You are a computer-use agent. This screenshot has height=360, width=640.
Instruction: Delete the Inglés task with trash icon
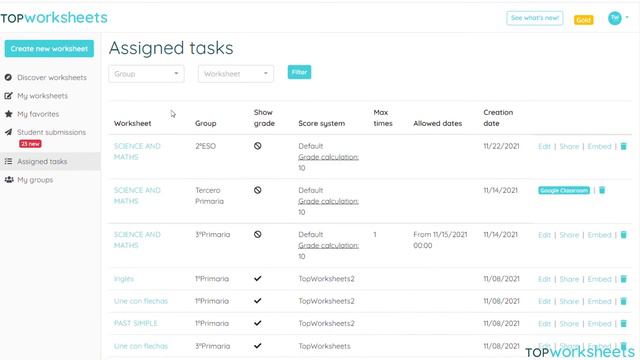tap(623, 279)
